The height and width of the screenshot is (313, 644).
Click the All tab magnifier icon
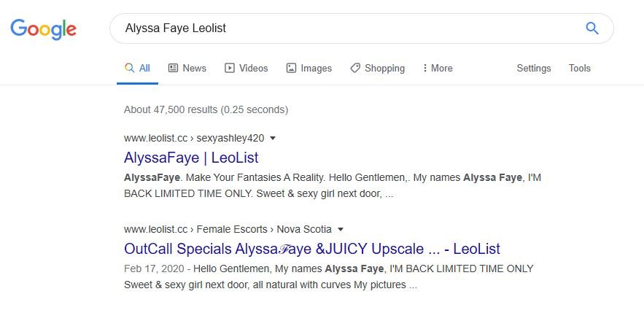tap(129, 68)
